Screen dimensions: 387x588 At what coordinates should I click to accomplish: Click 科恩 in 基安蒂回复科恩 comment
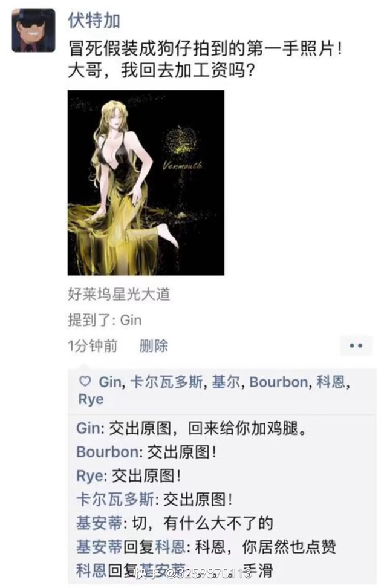coord(170,547)
